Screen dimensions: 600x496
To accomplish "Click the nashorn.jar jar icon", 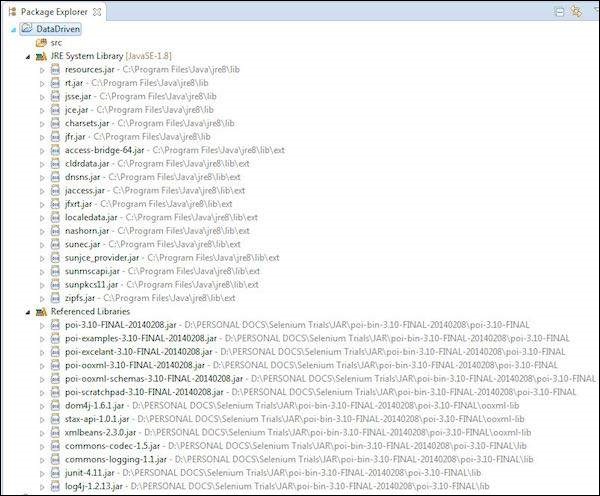I will [x=55, y=231].
